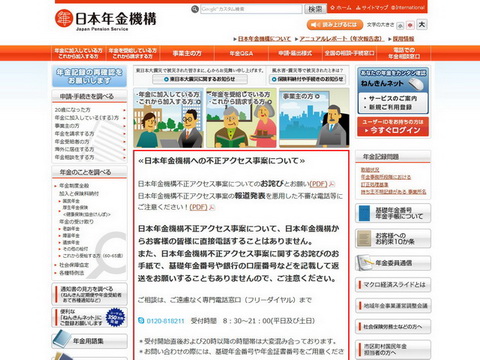Open 社会保険労務士などの方へ button
Screen dimensions: 480x360
393,327
